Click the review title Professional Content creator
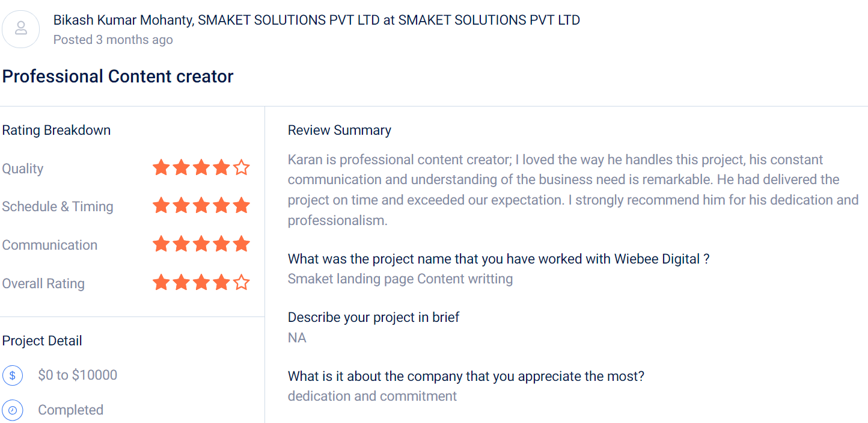Image resolution: width=868 pixels, height=423 pixels. click(x=118, y=76)
